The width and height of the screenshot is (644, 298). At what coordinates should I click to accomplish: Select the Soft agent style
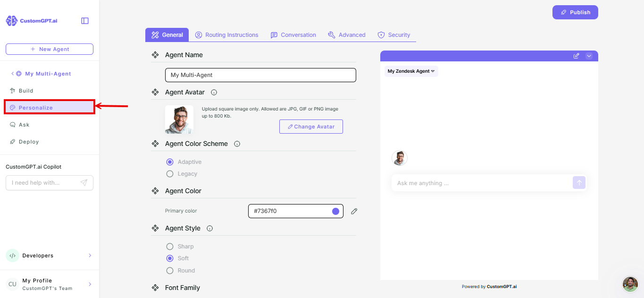pos(170,258)
